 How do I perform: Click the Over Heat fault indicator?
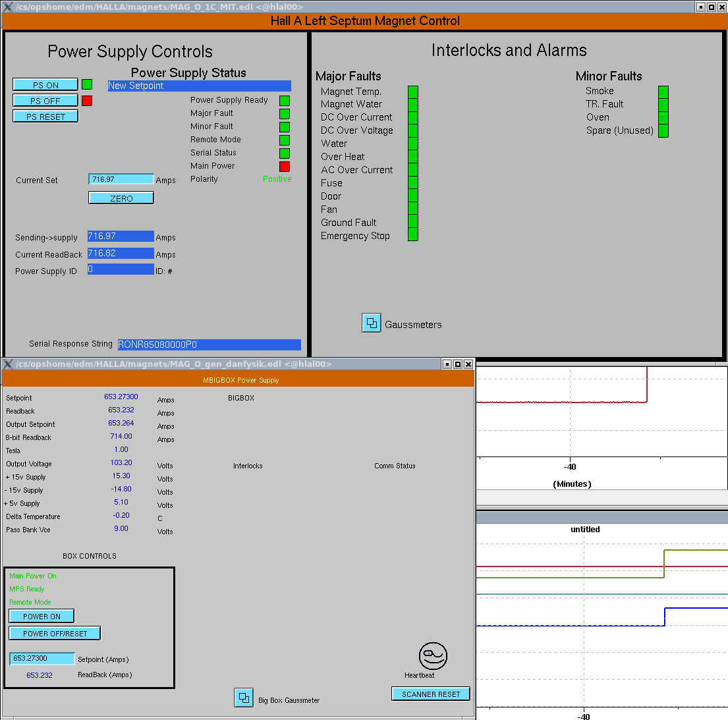click(x=412, y=156)
